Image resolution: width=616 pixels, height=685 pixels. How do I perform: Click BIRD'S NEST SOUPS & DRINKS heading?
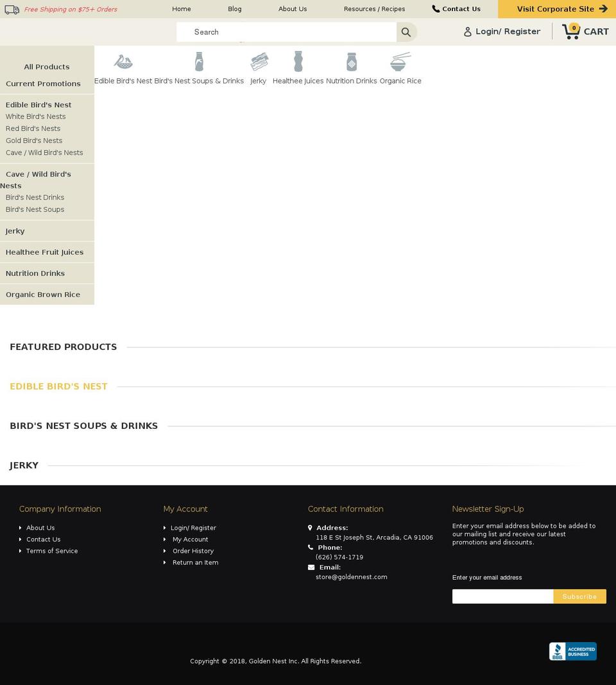[x=84, y=426]
